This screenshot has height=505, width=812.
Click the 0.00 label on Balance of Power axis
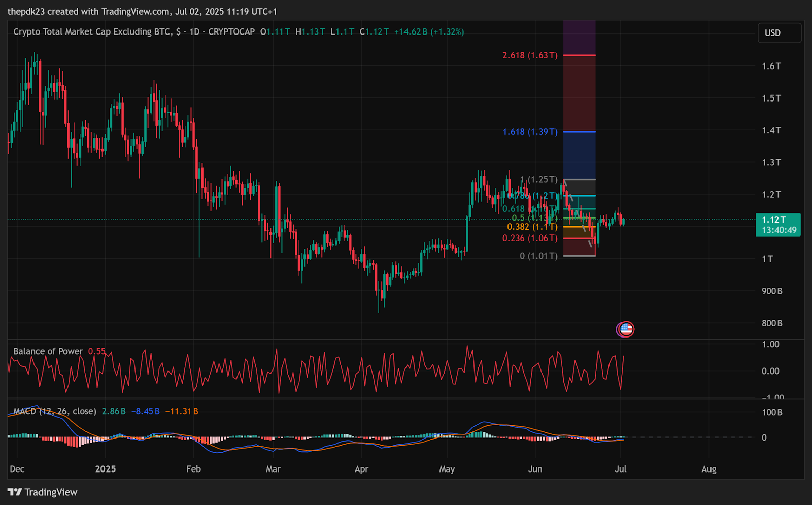[770, 371]
